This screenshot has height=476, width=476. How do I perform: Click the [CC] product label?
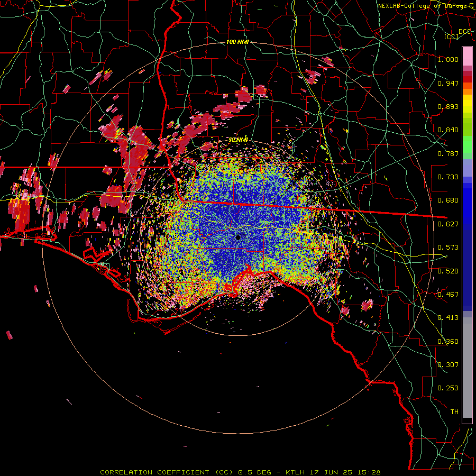pos(452,36)
